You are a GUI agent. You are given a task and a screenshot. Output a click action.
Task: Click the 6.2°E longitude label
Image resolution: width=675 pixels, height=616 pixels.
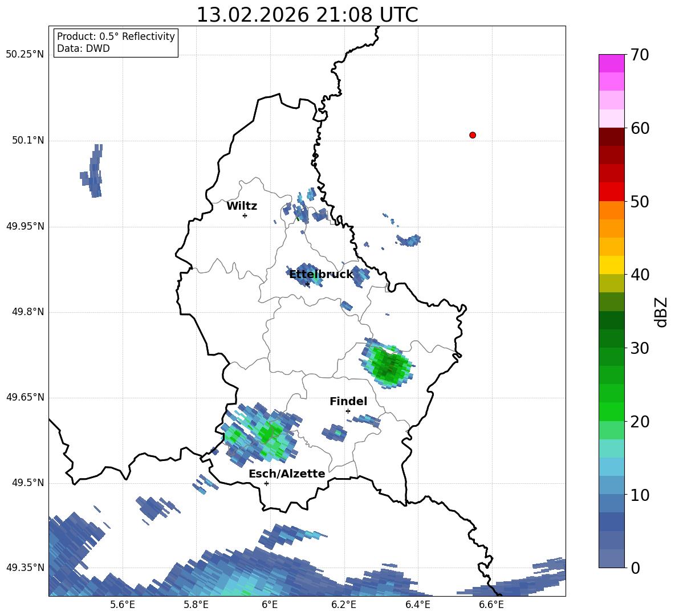click(344, 605)
